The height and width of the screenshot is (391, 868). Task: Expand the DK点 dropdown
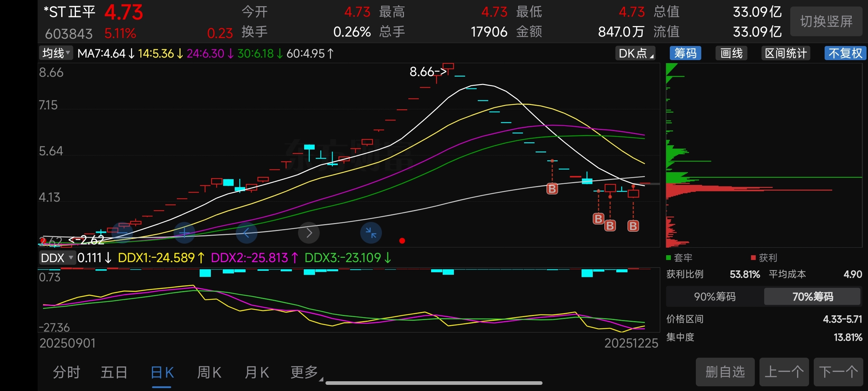click(635, 54)
